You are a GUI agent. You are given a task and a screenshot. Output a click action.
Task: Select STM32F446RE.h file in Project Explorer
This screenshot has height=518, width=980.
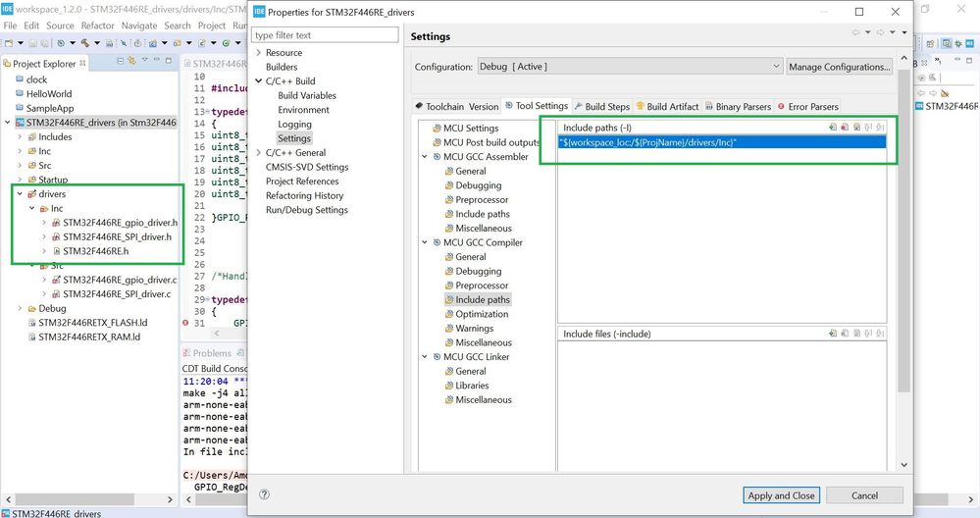coord(95,251)
